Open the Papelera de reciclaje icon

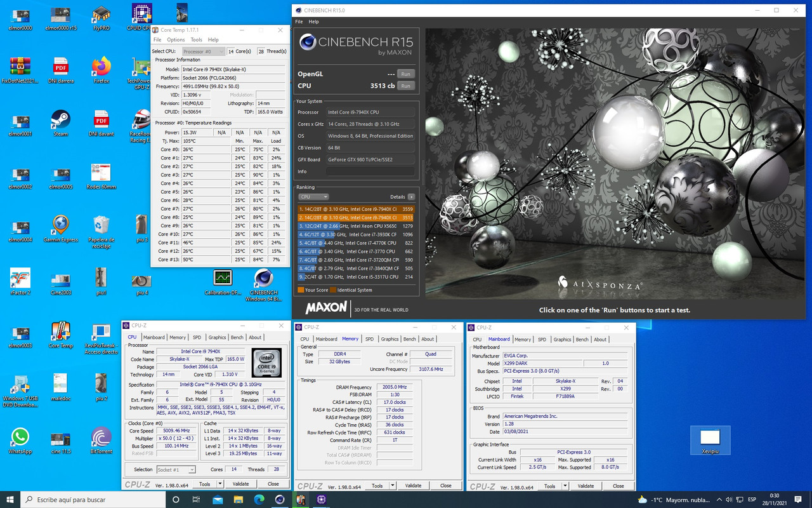click(x=101, y=232)
